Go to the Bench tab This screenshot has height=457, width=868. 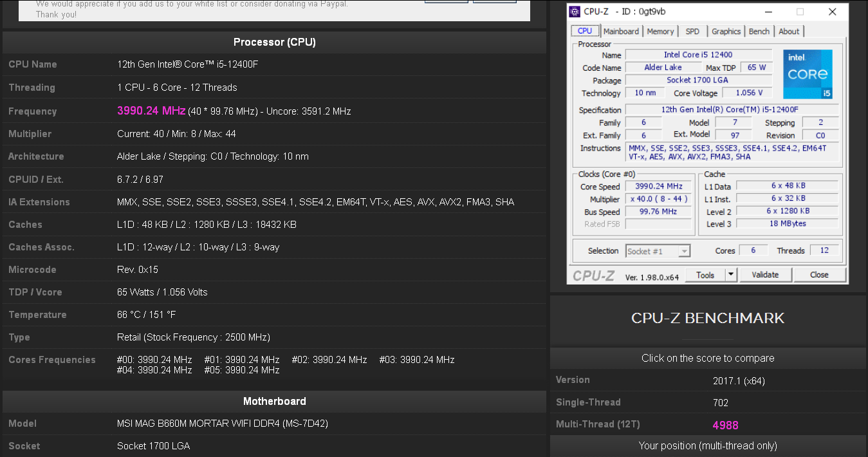759,32
